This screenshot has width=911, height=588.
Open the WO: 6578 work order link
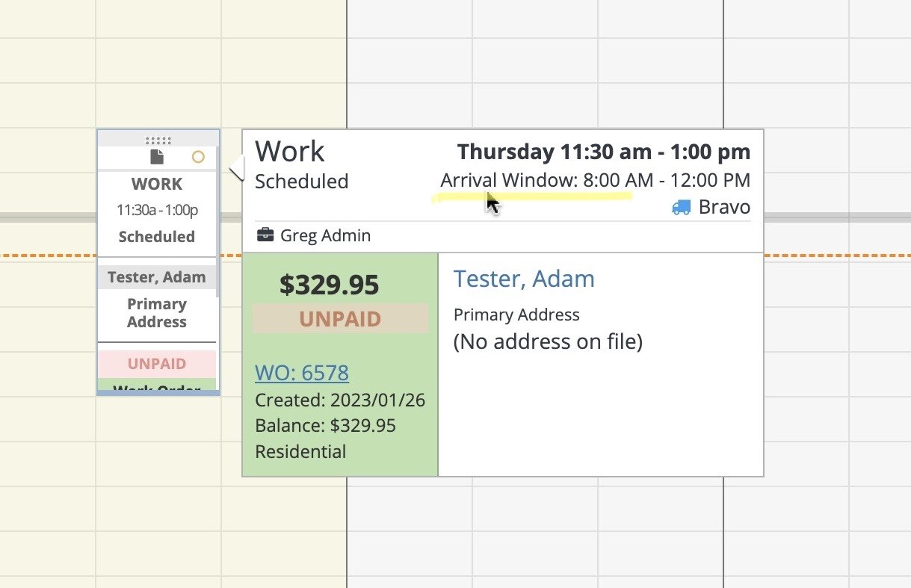(302, 372)
